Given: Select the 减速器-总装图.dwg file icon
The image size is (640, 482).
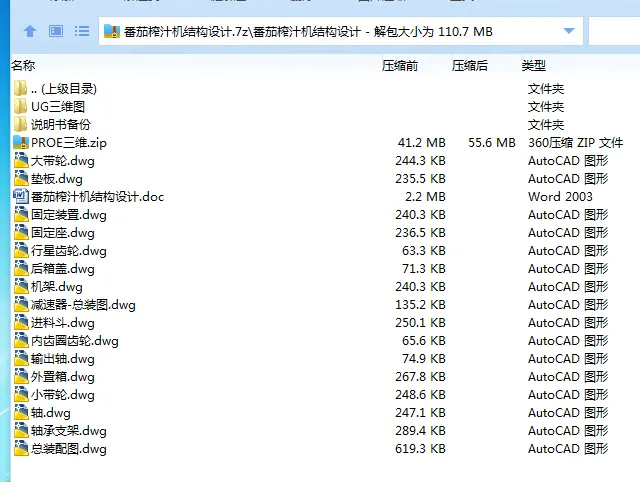Looking at the screenshot, I should click(x=21, y=304).
